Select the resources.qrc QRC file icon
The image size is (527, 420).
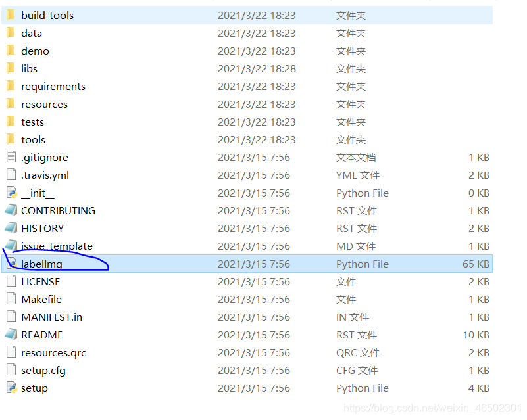click(11, 352)
